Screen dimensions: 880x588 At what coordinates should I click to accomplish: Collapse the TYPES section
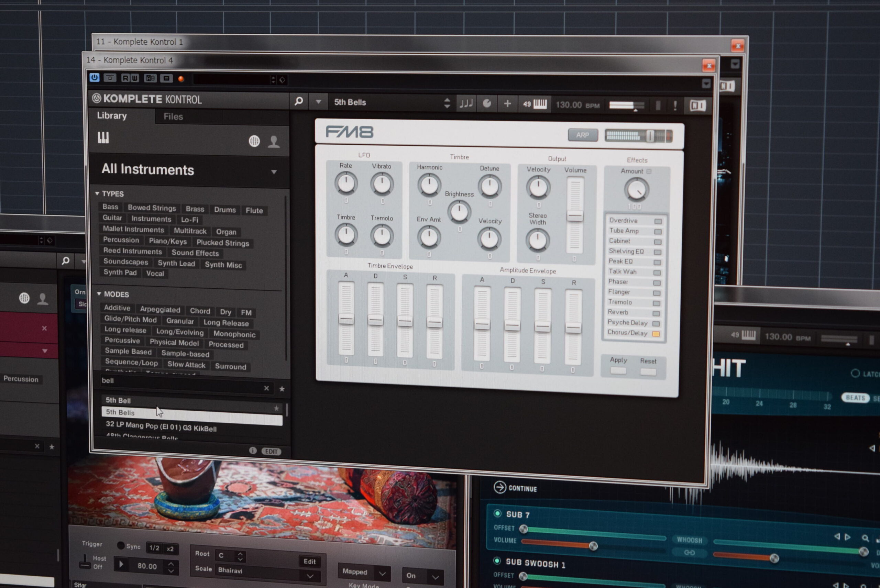point(97,193)
